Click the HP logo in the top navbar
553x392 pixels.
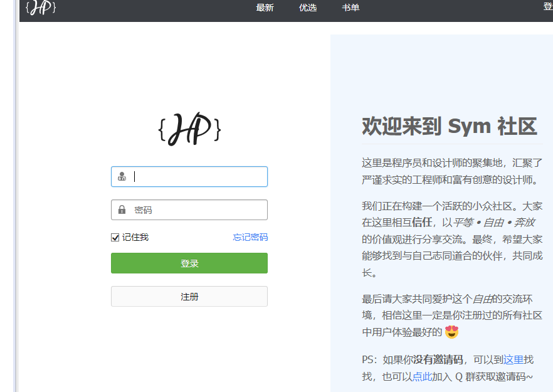point(41,8)
